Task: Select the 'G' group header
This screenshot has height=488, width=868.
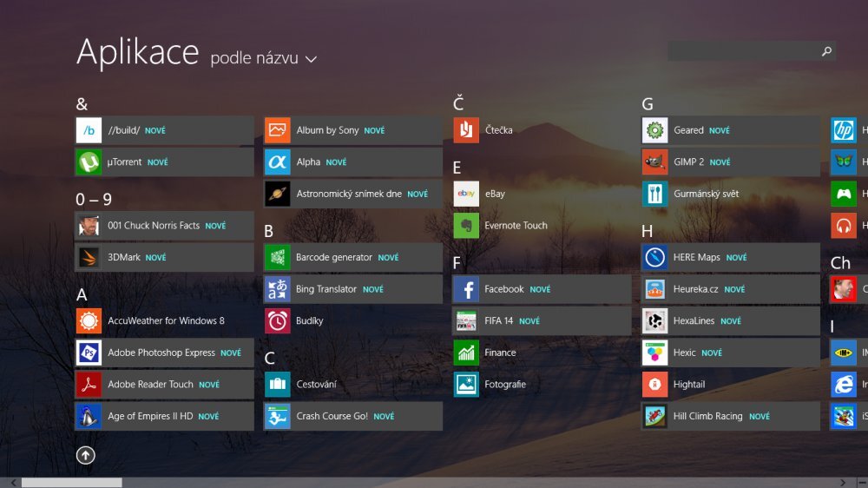Action: coord(648,104)
